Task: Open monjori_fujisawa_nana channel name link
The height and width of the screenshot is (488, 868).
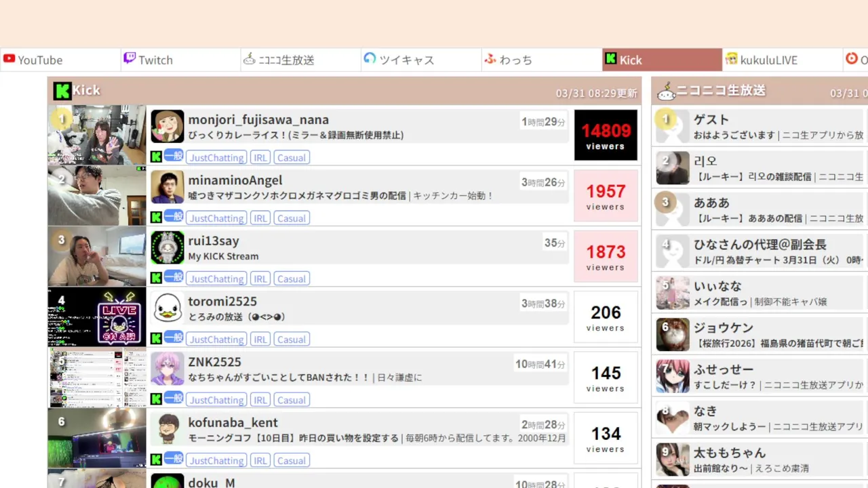Action: [x=258, y=120]
